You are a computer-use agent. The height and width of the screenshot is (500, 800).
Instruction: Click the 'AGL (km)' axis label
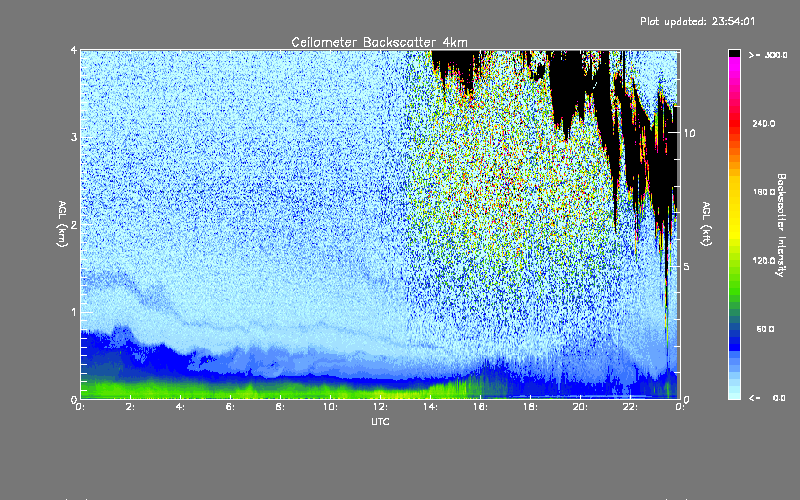(62, 224)
